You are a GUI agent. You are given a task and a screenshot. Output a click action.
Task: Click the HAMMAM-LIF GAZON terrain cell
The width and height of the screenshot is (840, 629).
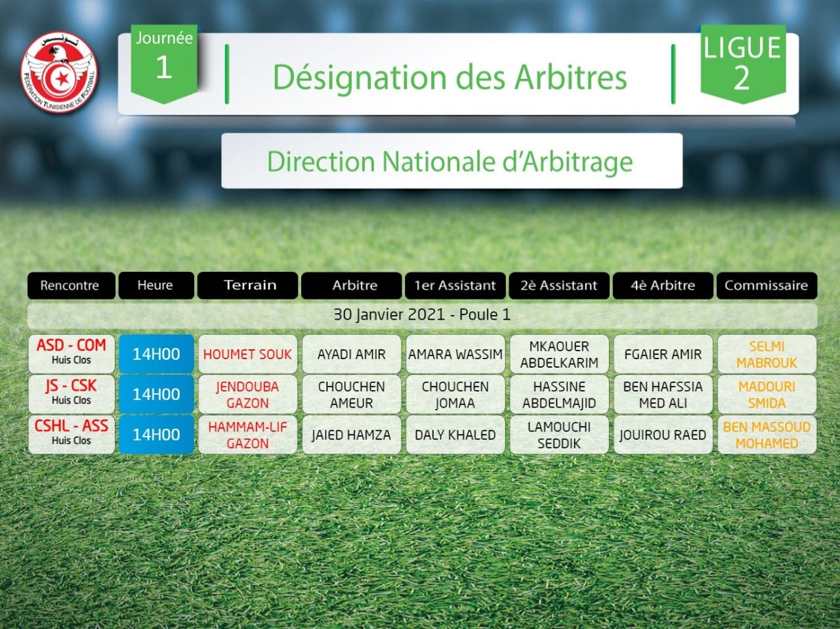(x=247, y=434)
